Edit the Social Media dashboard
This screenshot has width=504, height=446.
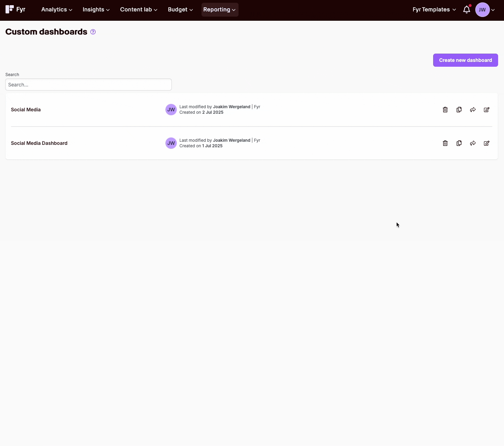click(x=487, y=110)
